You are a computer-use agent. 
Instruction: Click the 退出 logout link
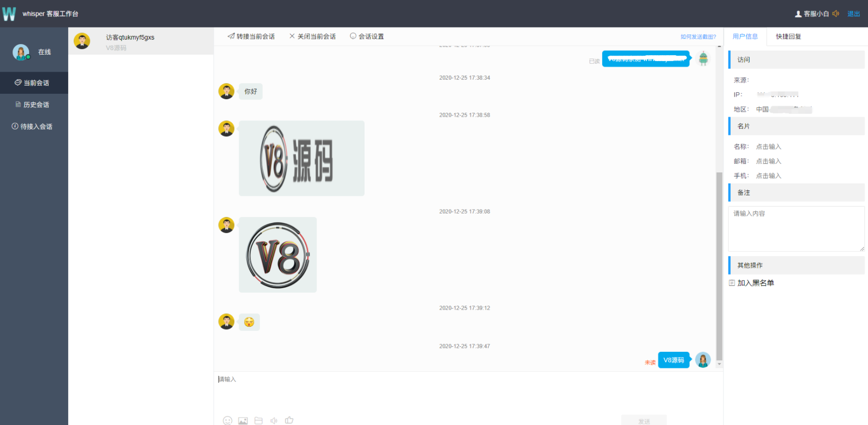pyautogui.click(x=853, y=14)
